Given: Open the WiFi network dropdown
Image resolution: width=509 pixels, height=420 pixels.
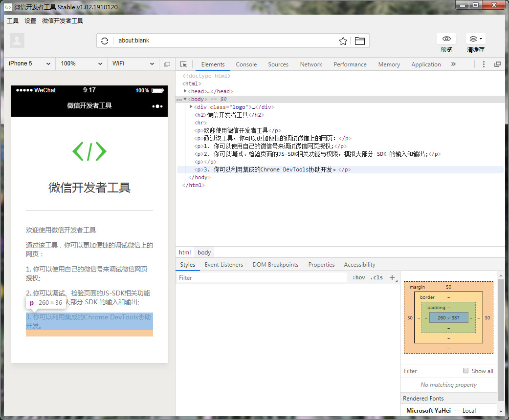Looking at the screenshot, I should point(133,63).
